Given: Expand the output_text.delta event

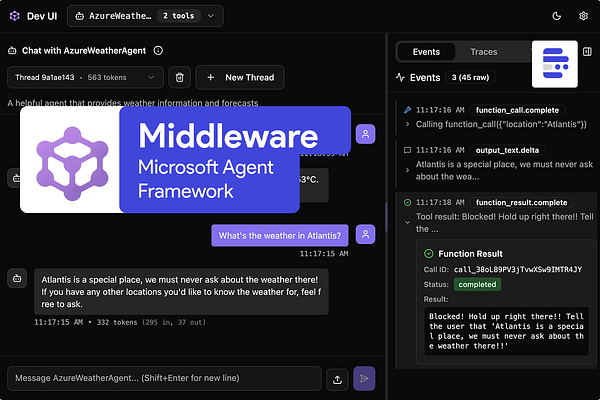Looking at the screenshot, I should tap(407, 170).
